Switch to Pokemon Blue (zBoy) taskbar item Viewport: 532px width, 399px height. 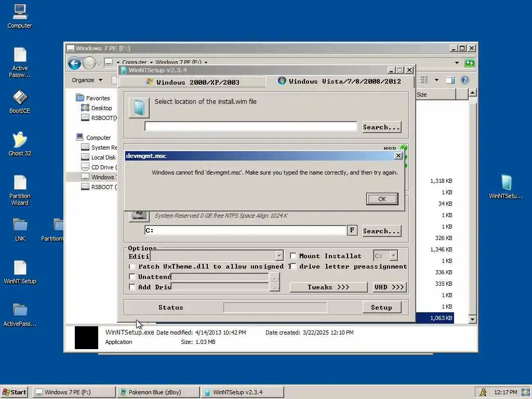158,392
